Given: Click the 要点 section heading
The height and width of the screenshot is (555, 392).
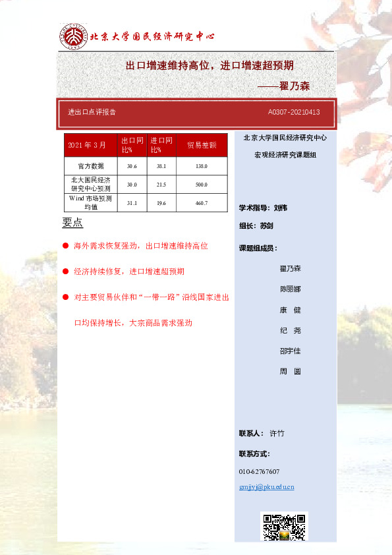Looking at the screenshot, I should 72,223.
